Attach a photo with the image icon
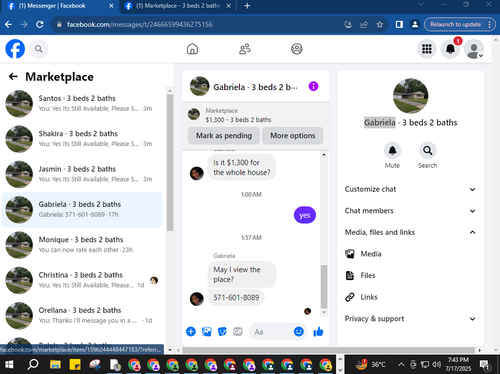 [207, 332]
